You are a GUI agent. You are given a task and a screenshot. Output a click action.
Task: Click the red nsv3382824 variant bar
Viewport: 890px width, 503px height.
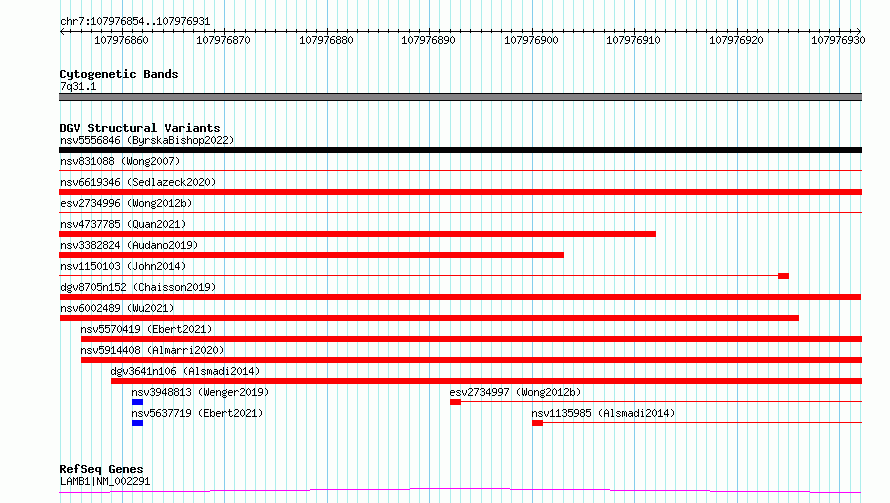click(x=311, y=255)
